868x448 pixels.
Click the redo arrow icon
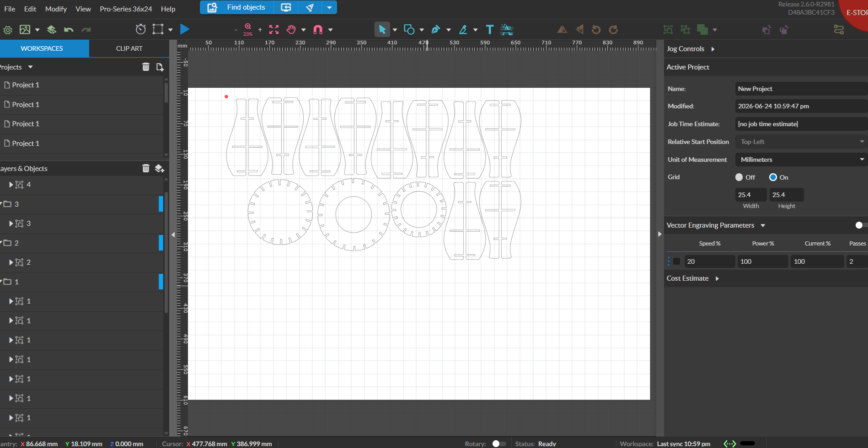coord(86,30)
